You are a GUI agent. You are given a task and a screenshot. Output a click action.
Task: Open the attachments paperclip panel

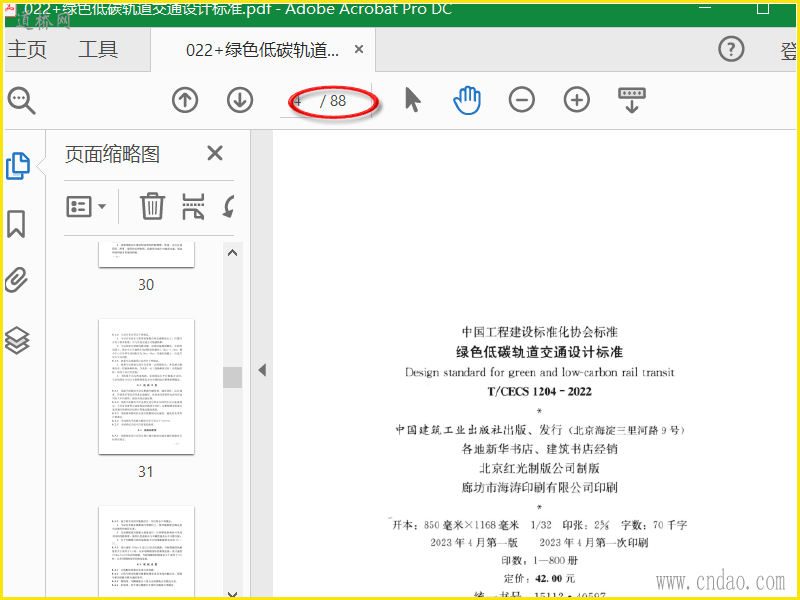click(x=16, y=280)
